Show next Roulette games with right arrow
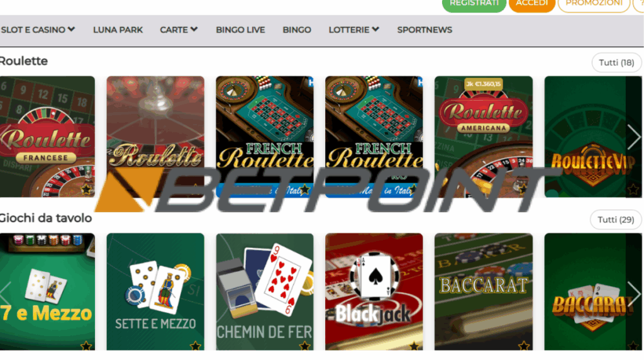Screen dimensions: 644x360 (634, 137)
